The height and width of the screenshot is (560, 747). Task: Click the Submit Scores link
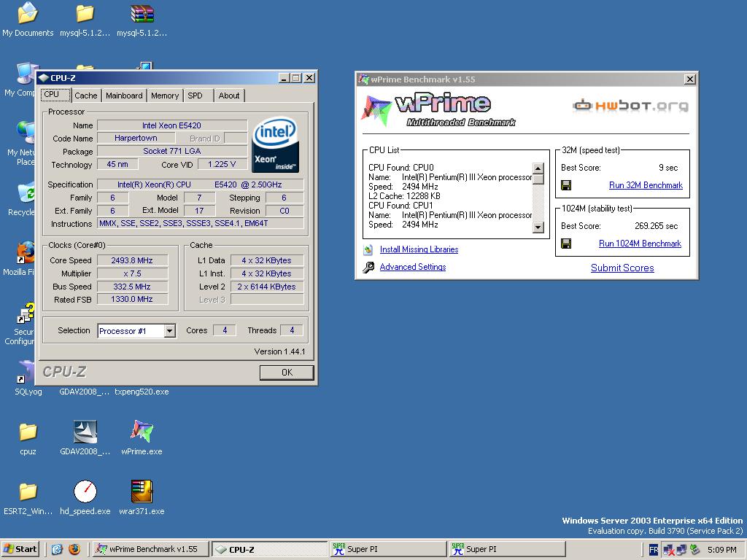tap(622, 268)
